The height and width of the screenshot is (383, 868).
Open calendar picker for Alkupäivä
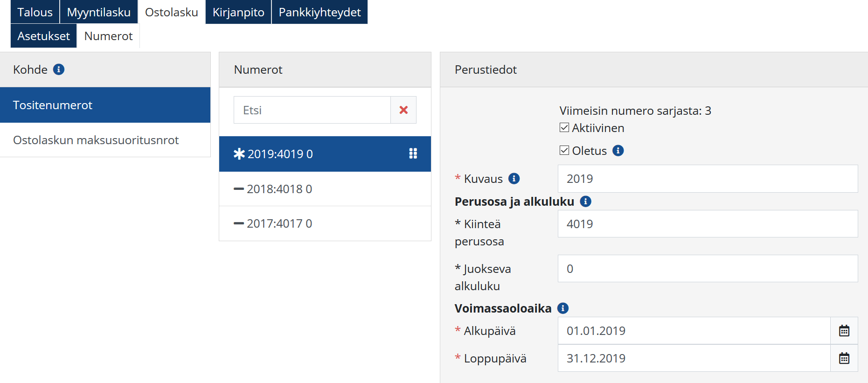[844, 331]
